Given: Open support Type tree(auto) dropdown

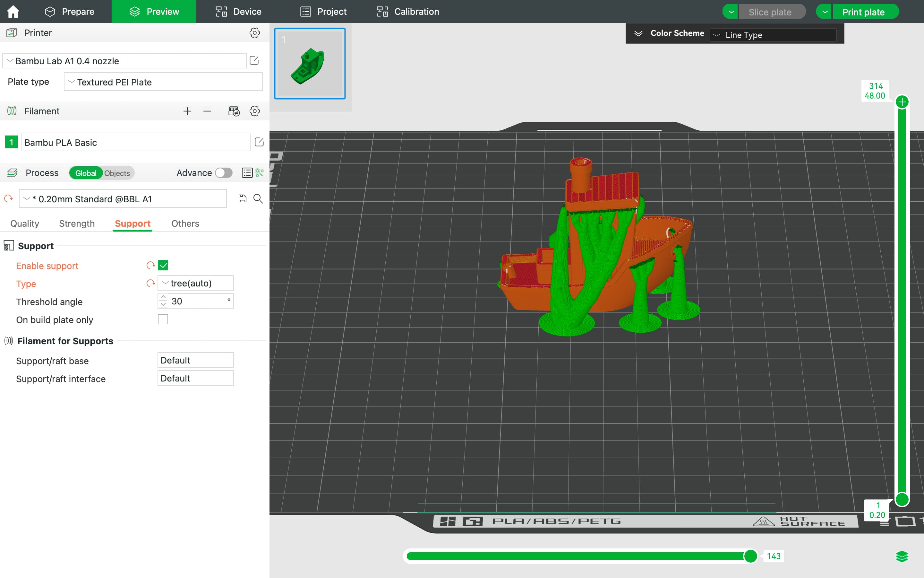Looking at the screenshot, I should pos(195,283).
